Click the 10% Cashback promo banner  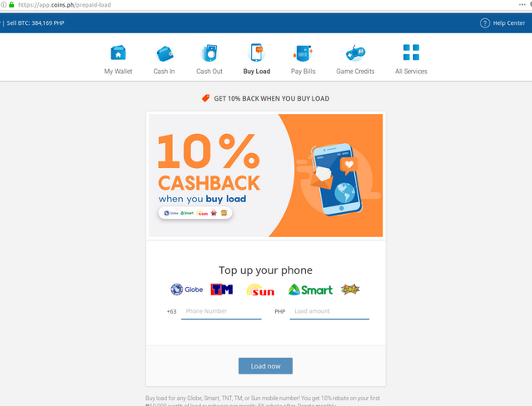coord(266,176)
